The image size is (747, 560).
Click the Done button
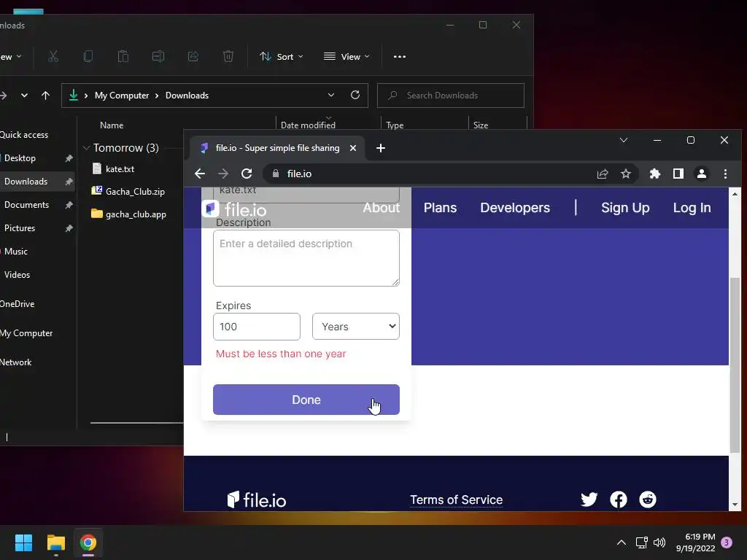pyautogui.click(x=306, y=400)
